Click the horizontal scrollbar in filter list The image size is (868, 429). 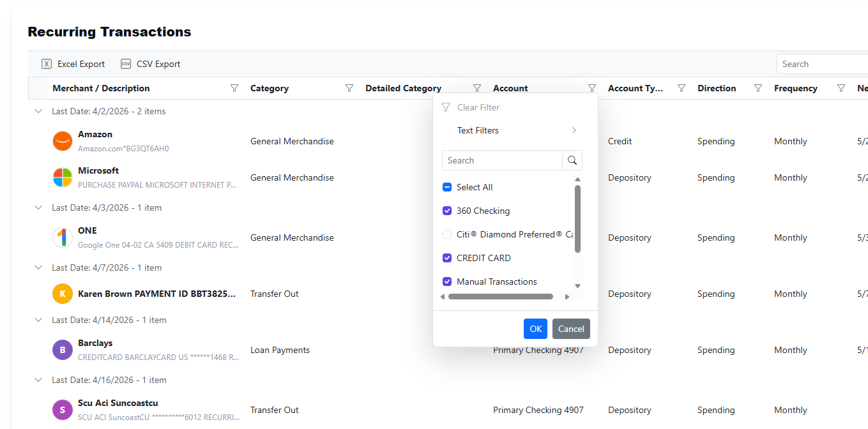[x=501, y=296]
